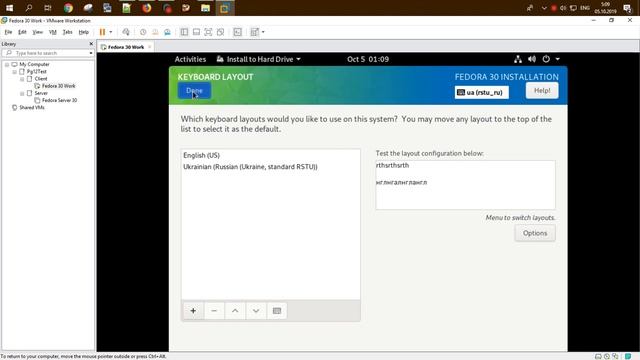640x360 pixels.
Task: Open the Library search filter dropdown arrow
Action: click(x=91, y=53)
